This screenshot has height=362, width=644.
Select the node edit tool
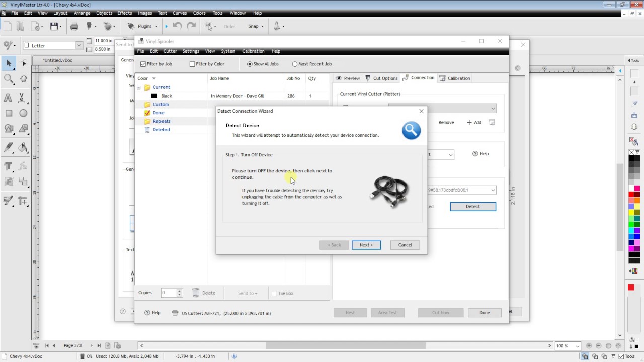(x=23, y=63)
